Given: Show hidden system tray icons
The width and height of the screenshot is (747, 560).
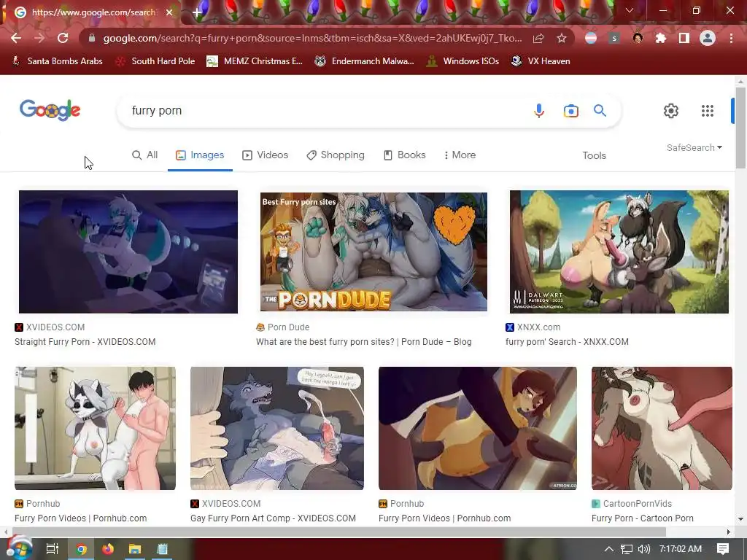Looking at the screenshot, I should pyautogui.click(x=609, y=549).
